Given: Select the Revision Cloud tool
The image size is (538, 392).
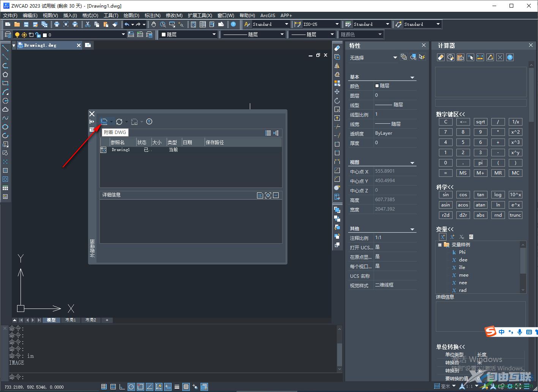Looking at the screenshot, I should (x=5, y=109).
